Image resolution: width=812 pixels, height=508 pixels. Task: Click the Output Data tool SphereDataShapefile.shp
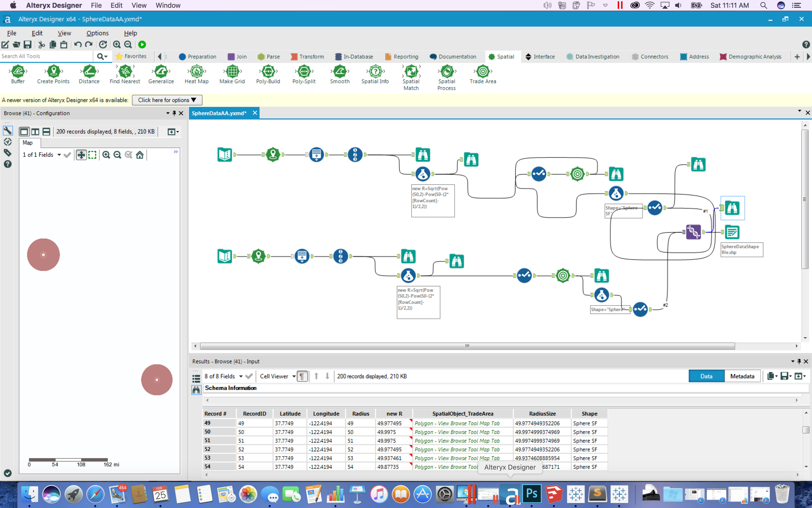click(x=732, y=232)
